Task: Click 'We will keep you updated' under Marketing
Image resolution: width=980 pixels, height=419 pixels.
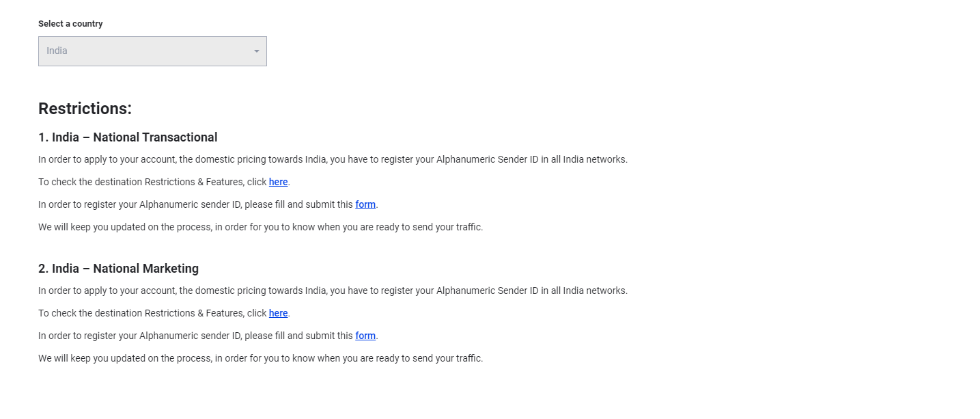Action: point(260,358)
